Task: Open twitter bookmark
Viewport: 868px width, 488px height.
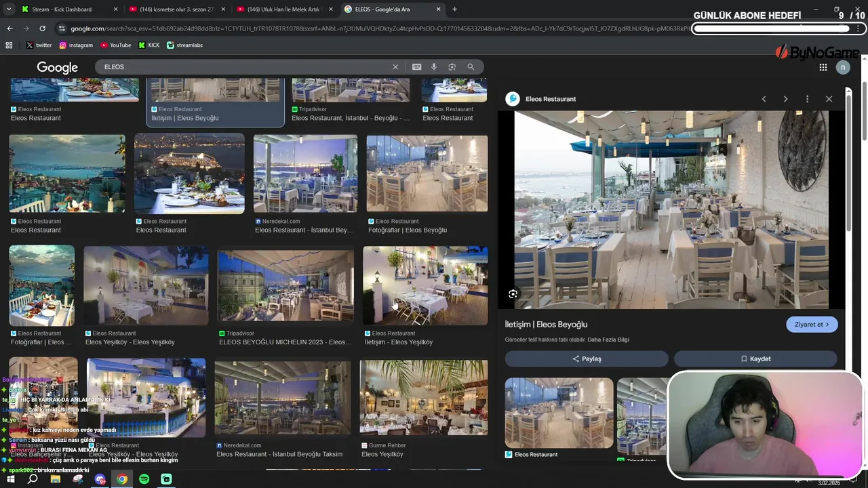Action: (x=39, y=45)
